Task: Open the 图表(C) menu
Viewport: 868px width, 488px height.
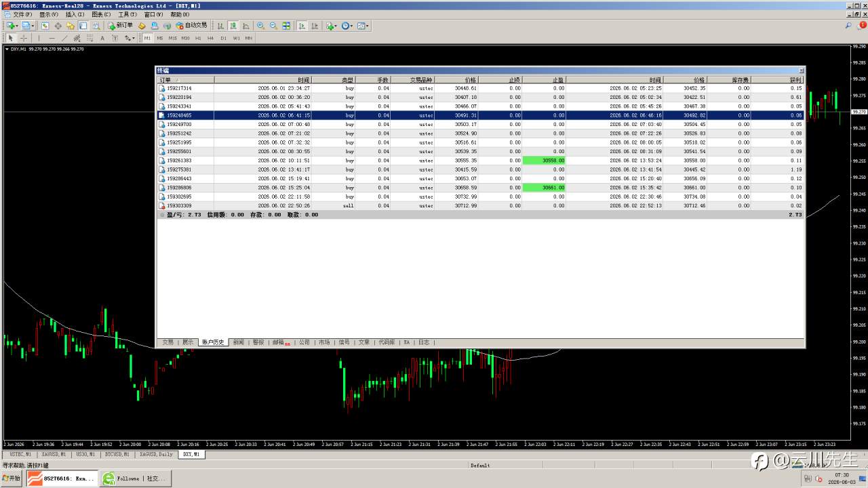Action: (101, 14)
